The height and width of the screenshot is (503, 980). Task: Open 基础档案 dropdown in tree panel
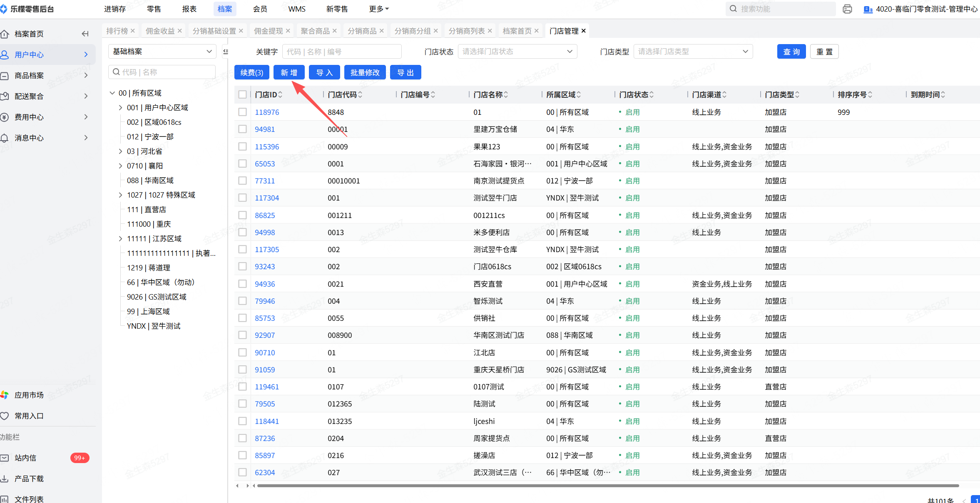162,52
